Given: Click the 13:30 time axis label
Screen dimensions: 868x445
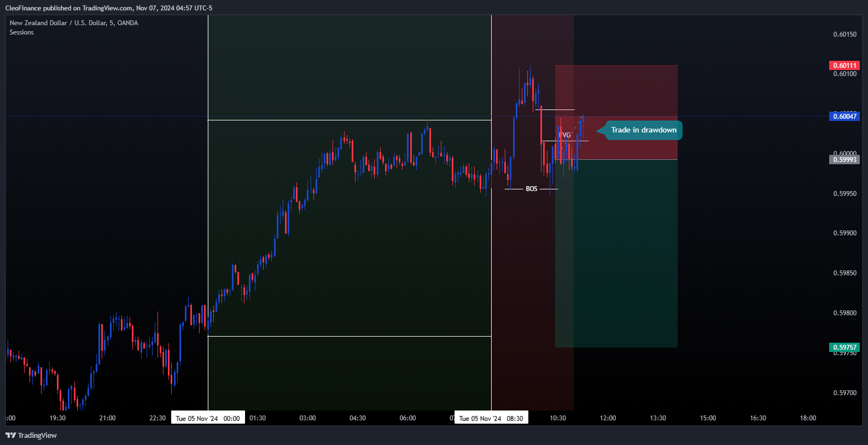Looking at the screenshot, I should tap(658, 418).
